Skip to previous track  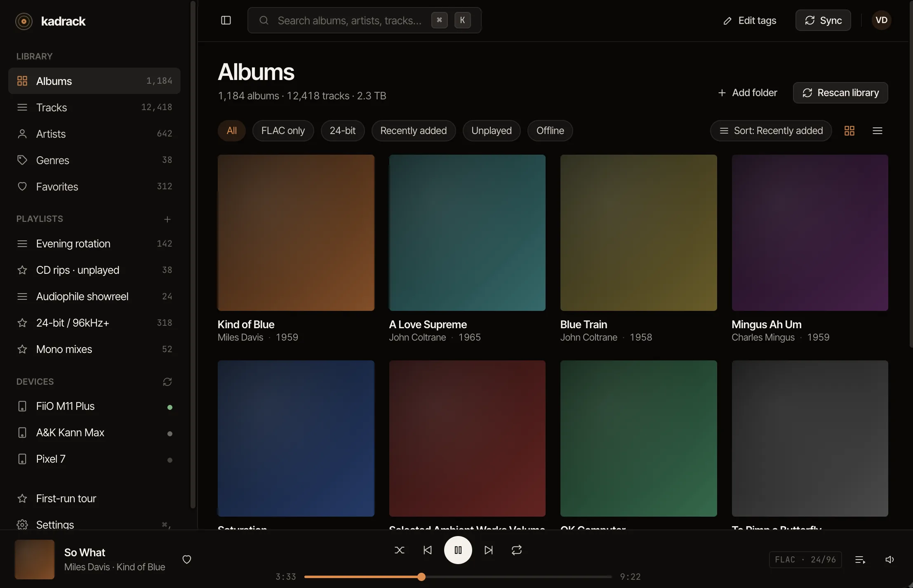pos(428,550)
